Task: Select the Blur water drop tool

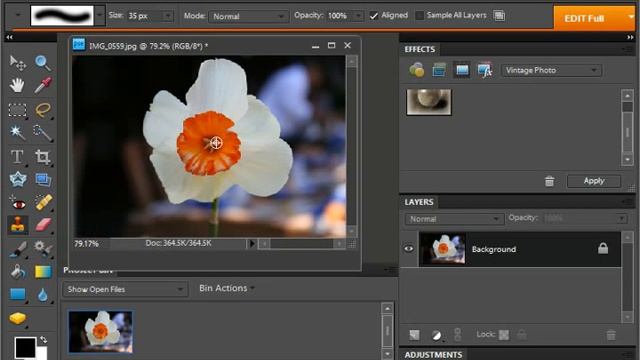Action: click(43, 295)
